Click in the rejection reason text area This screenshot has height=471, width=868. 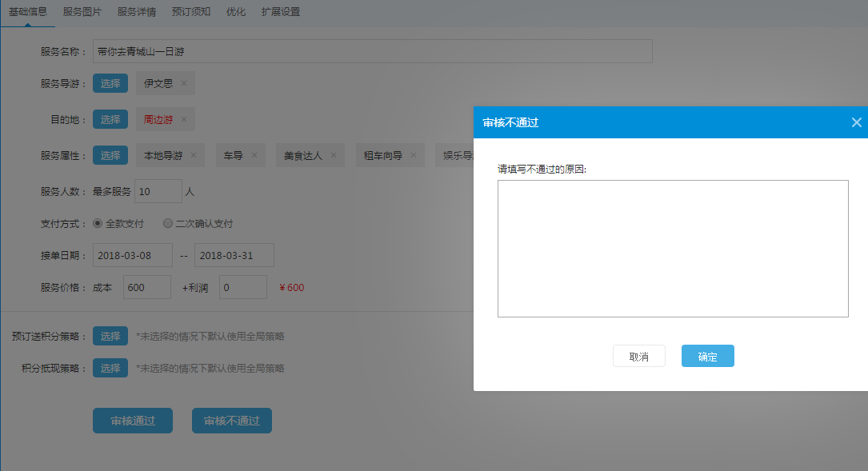click(672, 248)
